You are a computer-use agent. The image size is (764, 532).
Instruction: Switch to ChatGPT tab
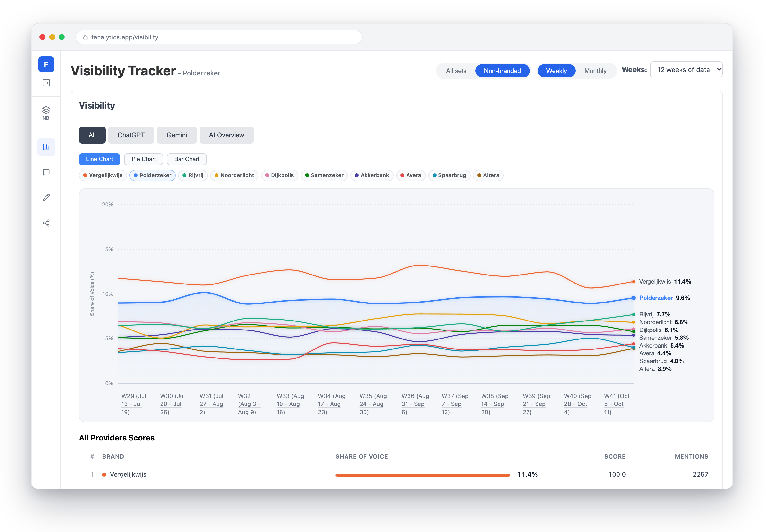point(131,135)
